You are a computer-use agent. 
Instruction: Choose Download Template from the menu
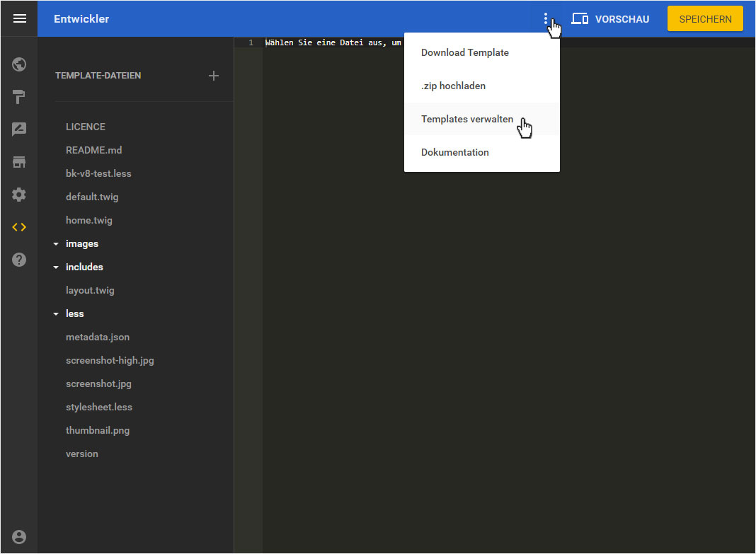pyautogui.click(x=481, y=52)
